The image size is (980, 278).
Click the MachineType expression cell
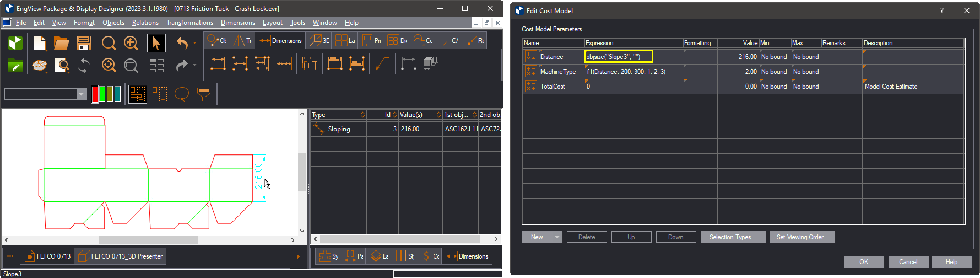(x=633, y=72)
